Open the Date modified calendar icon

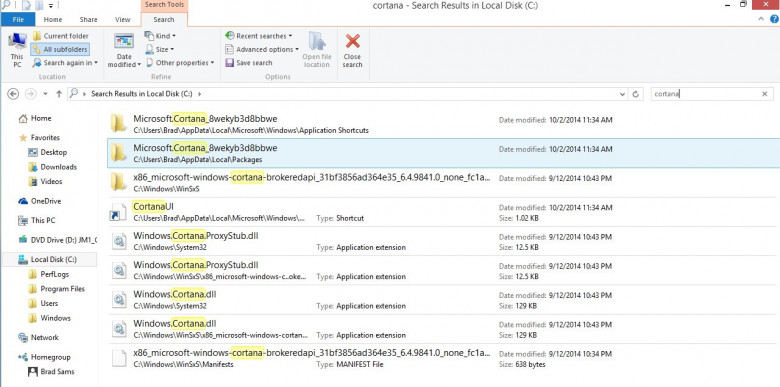pyautogui.click(x=124, y=41)
